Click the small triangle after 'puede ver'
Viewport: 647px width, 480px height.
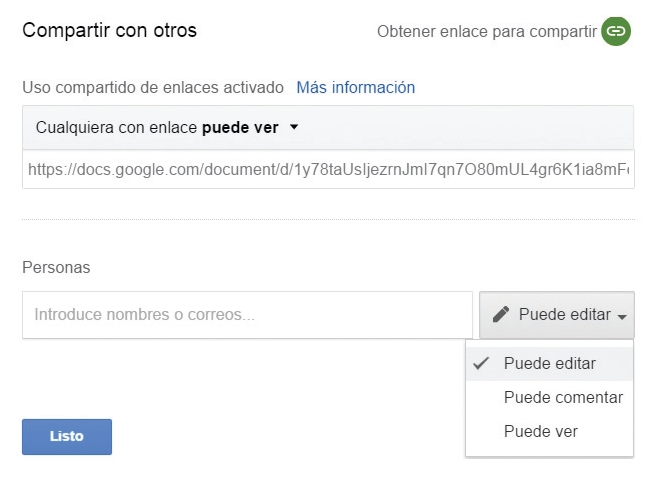coord(294,127)
